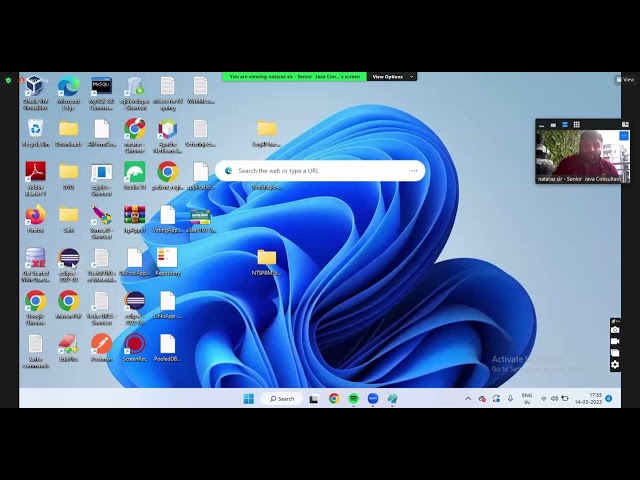The height and width of the screenshot is (480, 640).
Task: Open the Zoom View Options dropdown
Action: tap(389, 76)
